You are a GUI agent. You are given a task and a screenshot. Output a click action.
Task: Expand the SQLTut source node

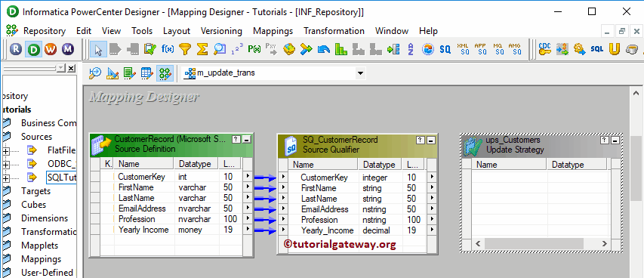coord(6,178)
